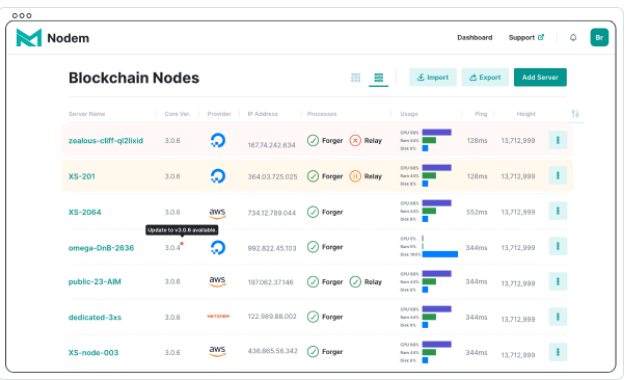Image resolution: width=626 pixels, height=380 pixels.
Task: Click AWS provider logo for XS-node-003
Action: [x=218, y=351]
